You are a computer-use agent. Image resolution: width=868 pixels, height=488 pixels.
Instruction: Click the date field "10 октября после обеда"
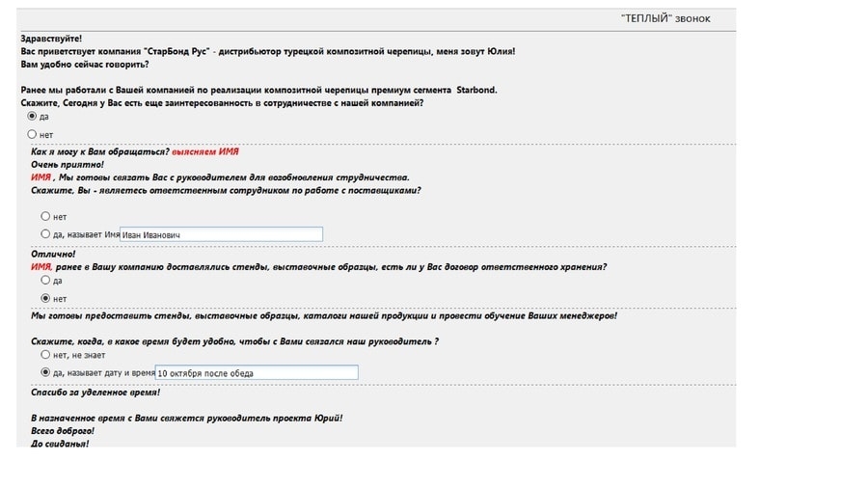point(257,373)
